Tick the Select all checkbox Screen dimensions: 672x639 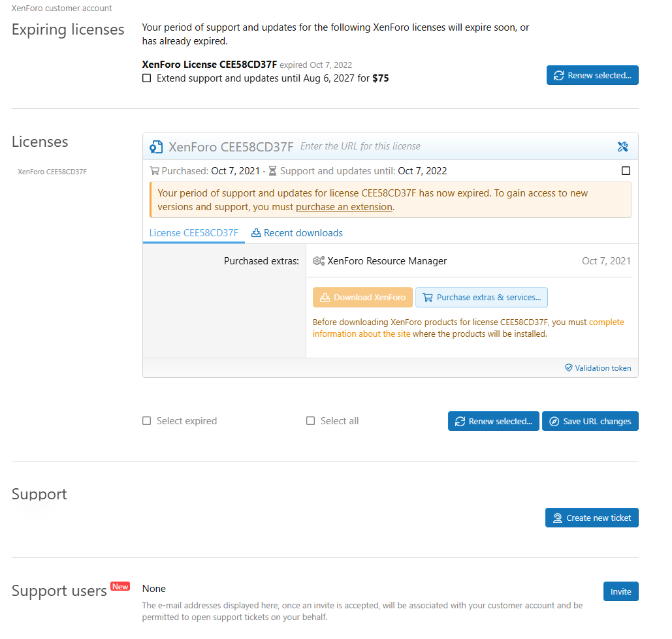[x=310, y=420]
